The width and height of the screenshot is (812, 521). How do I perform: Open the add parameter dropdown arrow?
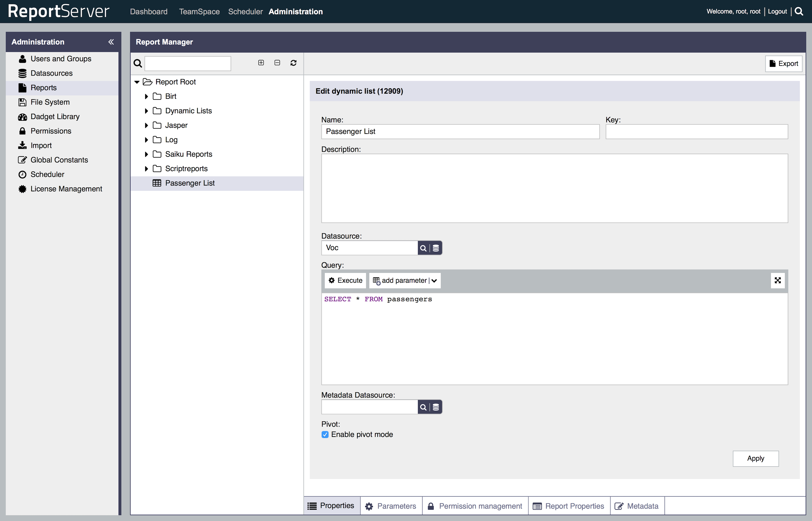(x=434, y=281)
